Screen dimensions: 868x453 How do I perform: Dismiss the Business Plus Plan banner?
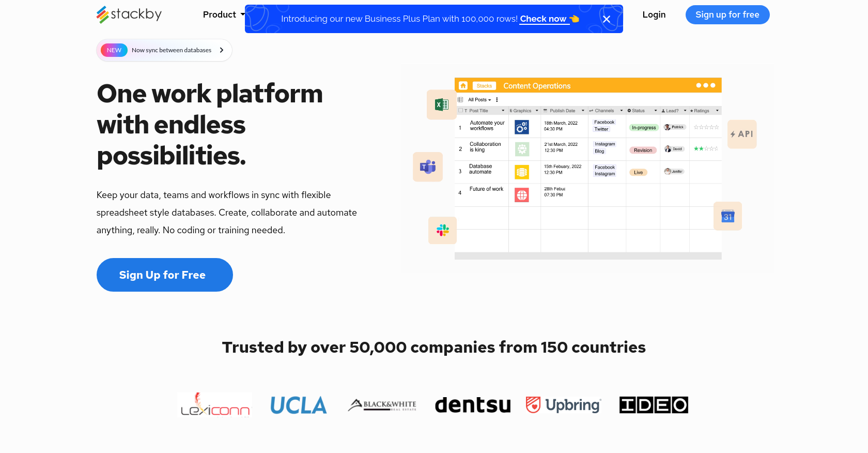pos(607,19)
